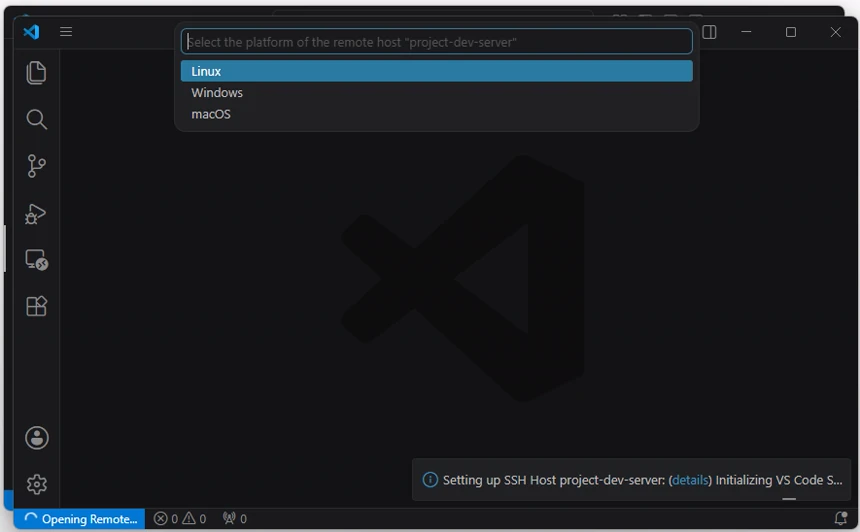Open the Explorer view in the activity bar
The image size is (860, 532).
click(x=36, y=73)
